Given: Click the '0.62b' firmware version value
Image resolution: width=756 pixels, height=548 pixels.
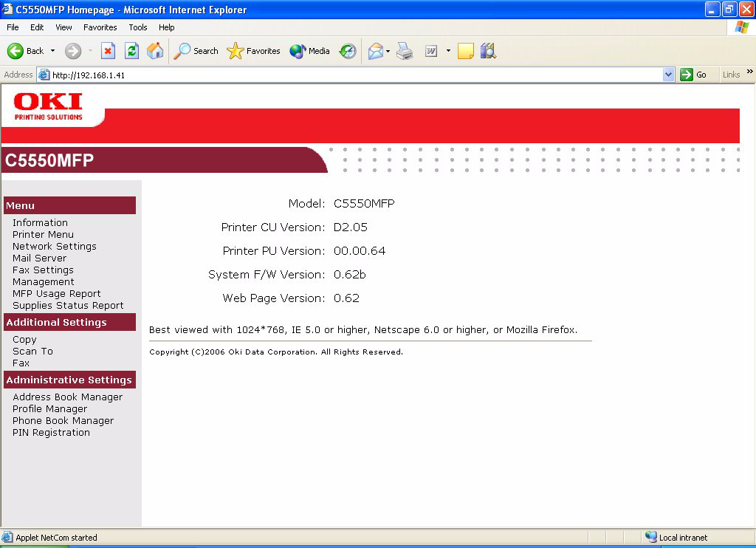Looking at the screenshot, I should click(x=349, y=275).
